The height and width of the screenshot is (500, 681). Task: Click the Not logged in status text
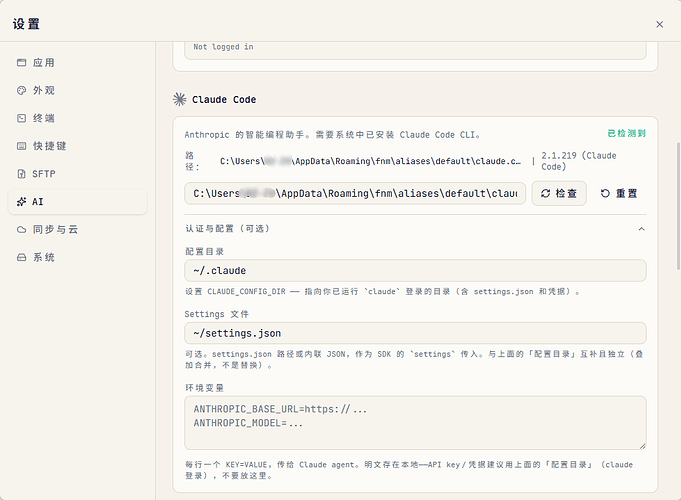pyautogui.click(x=223, y=46)
